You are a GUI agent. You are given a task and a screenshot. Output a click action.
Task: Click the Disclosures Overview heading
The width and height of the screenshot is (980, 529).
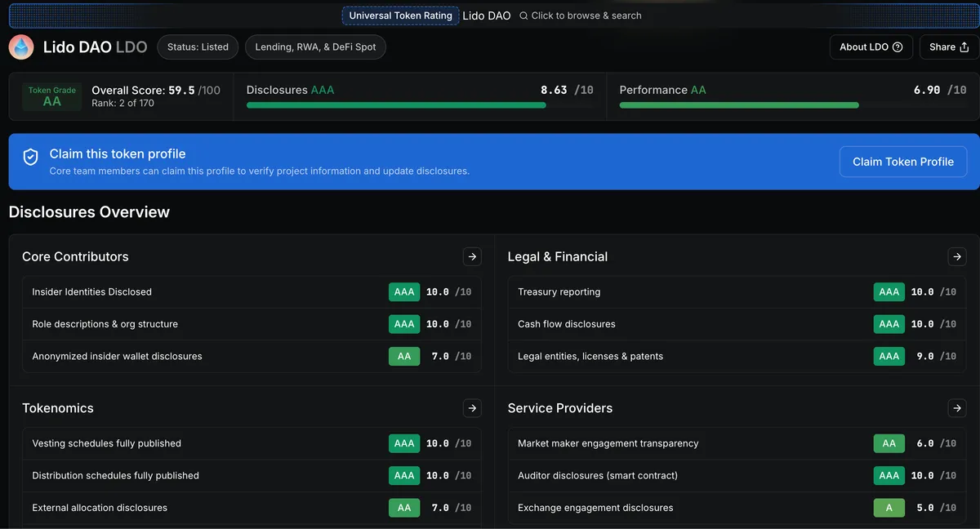[x=89, y=212]
